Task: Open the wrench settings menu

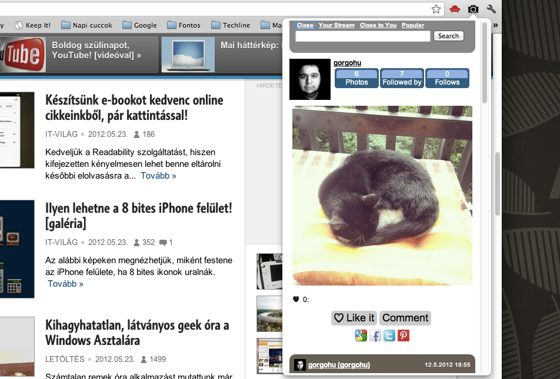Action: 491,9
